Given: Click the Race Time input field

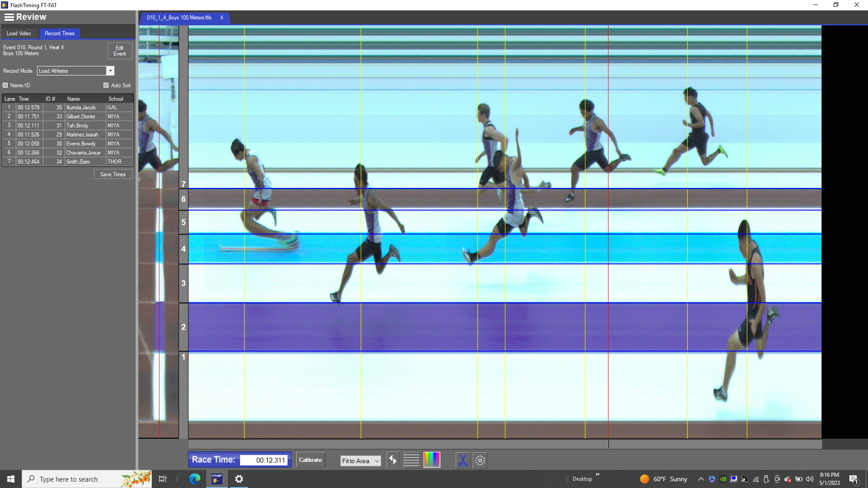Looking at the screenshot, I should click(264, 460).
